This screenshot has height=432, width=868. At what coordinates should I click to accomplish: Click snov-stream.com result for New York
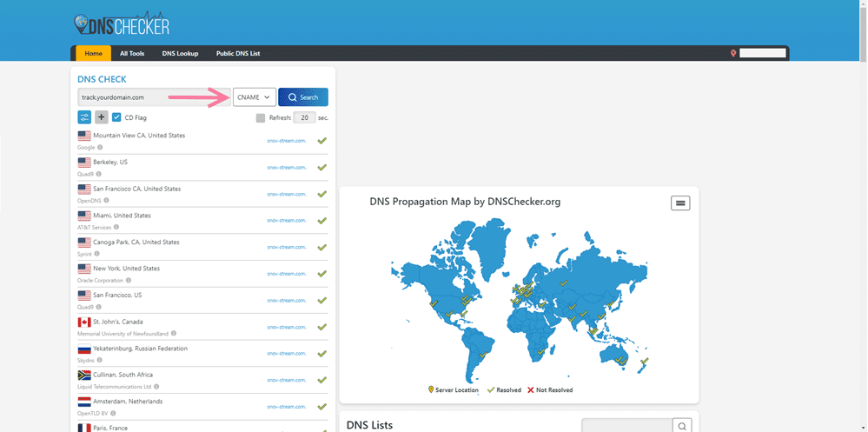[286, 274]
